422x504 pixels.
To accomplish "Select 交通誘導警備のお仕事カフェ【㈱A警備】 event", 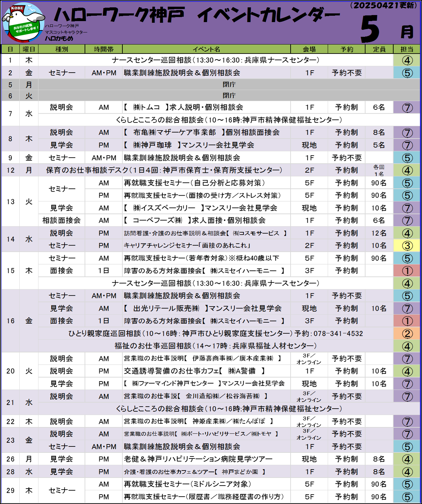I will point(195,371).
